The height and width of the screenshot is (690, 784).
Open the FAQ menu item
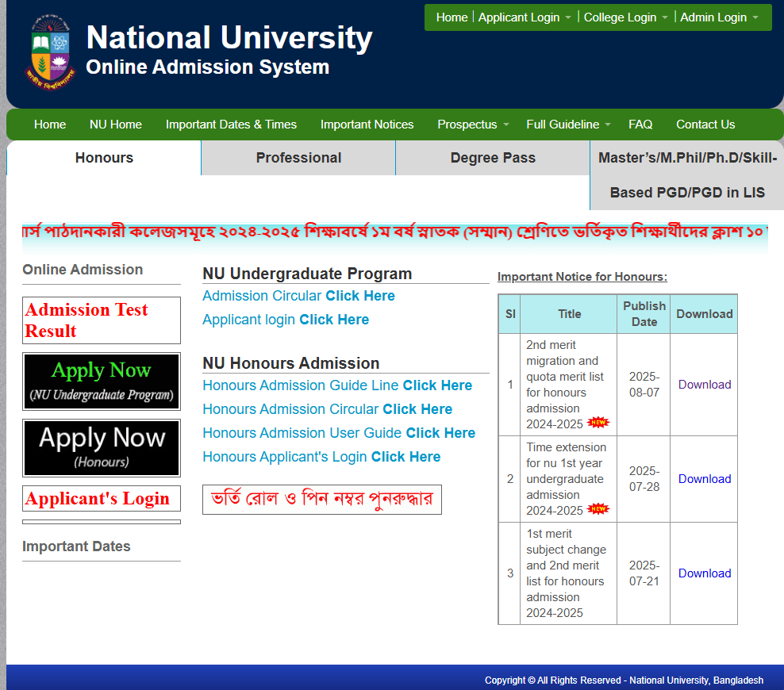pyautogui.click(x=640, y=125)
